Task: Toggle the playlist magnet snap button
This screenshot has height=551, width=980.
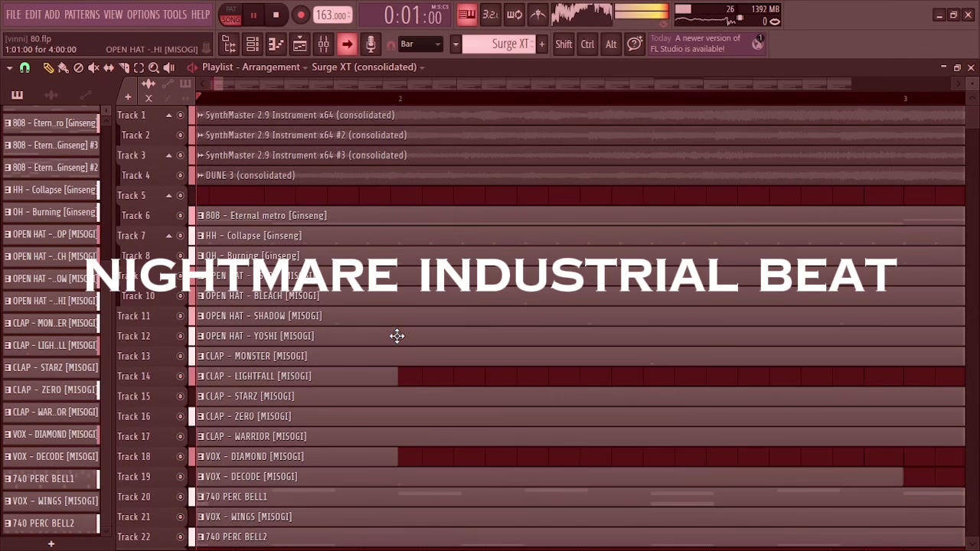Action: [x=24, y=67]
